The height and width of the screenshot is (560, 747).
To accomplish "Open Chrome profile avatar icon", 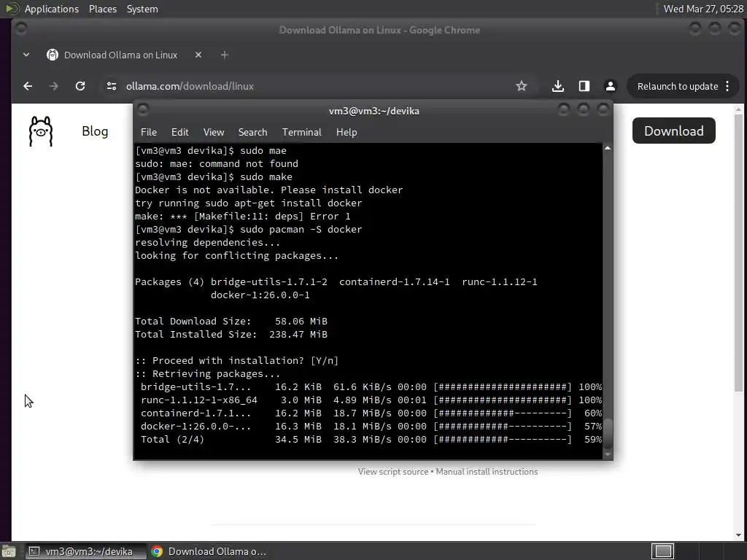I will pyautogui.click(x=611, y=86).
